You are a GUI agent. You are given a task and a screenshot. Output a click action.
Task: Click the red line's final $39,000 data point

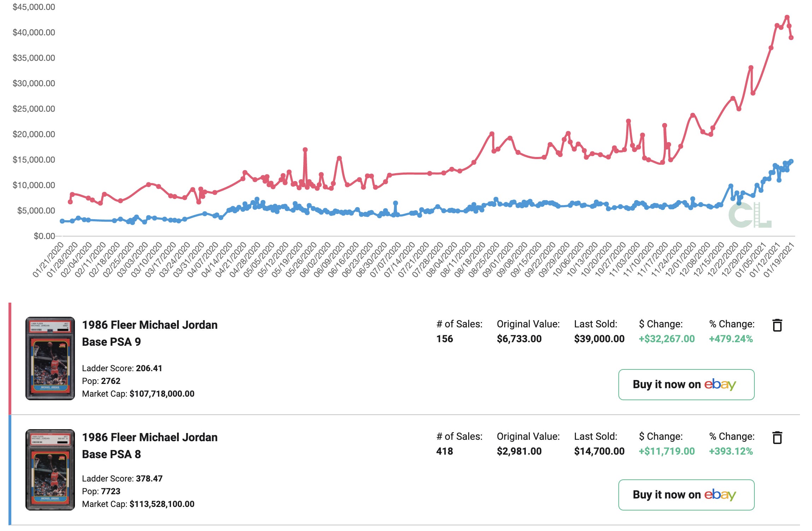(791, 37)
